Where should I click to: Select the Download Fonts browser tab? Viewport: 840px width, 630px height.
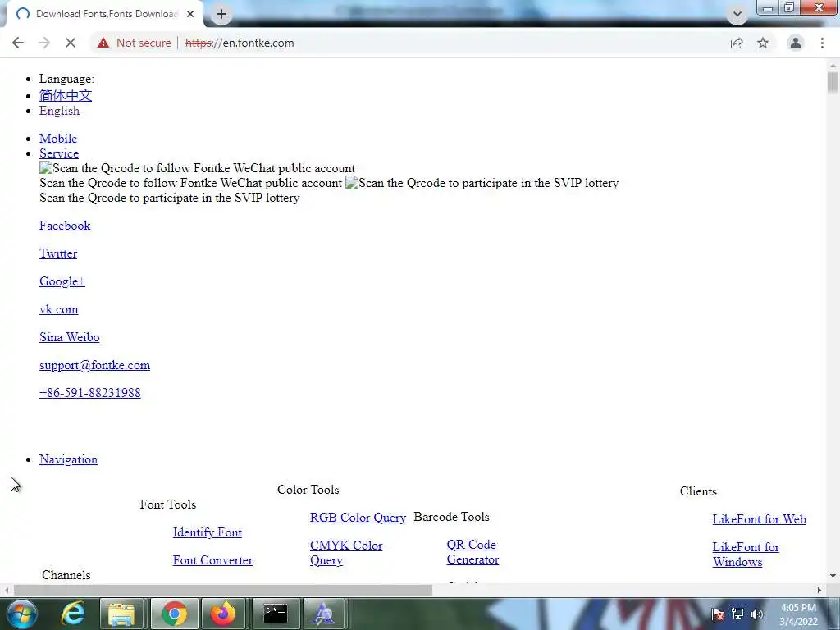pos(106,14)
